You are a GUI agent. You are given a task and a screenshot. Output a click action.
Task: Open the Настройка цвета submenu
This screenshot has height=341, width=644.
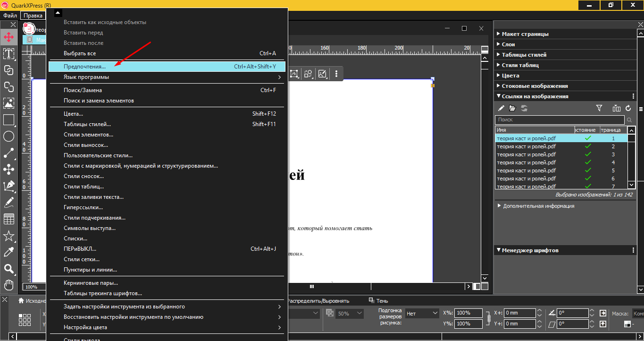[x=167, y=327]
